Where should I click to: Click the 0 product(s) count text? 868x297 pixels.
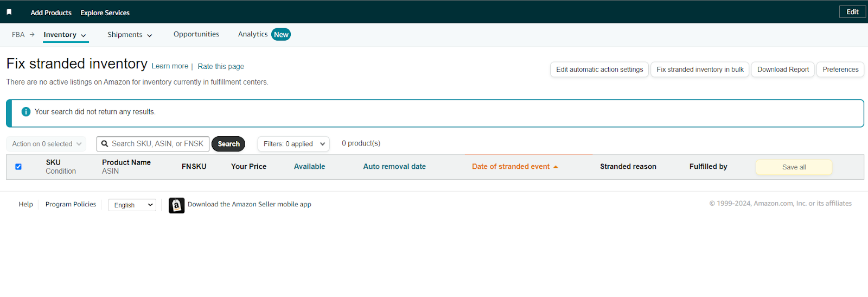click(x=361, y=143)
